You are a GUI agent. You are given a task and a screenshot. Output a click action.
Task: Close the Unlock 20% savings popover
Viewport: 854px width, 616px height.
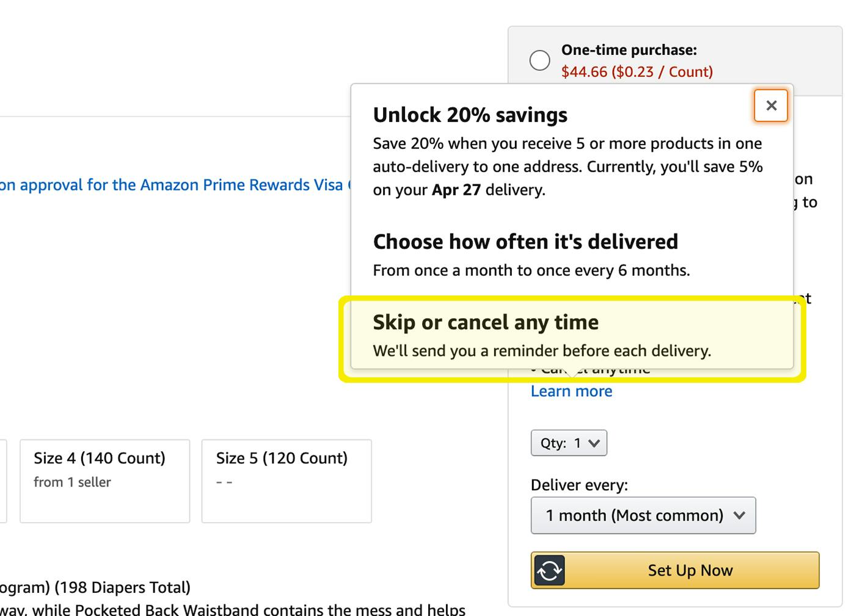[x=771, y=106]
